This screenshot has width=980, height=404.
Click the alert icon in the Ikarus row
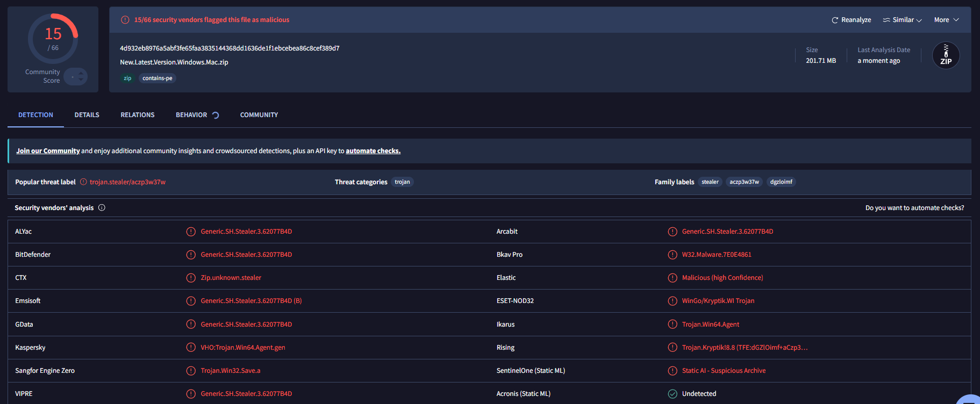pos(673,324)
